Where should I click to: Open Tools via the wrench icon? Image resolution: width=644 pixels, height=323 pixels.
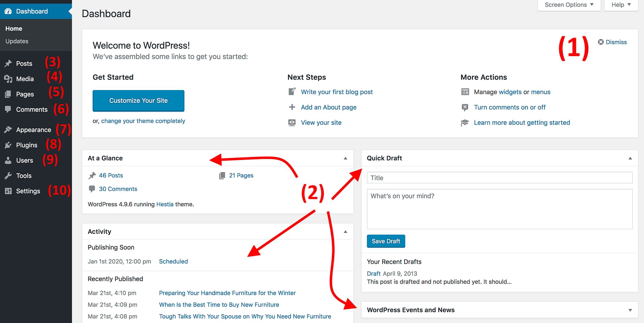pos(8,175)
